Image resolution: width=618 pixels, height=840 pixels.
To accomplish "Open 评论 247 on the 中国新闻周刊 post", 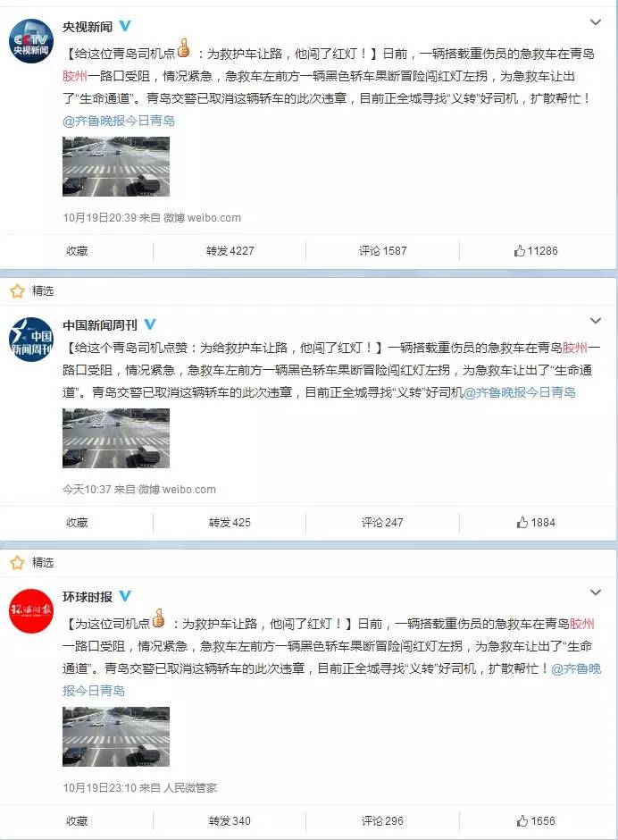I will [382, 523].
